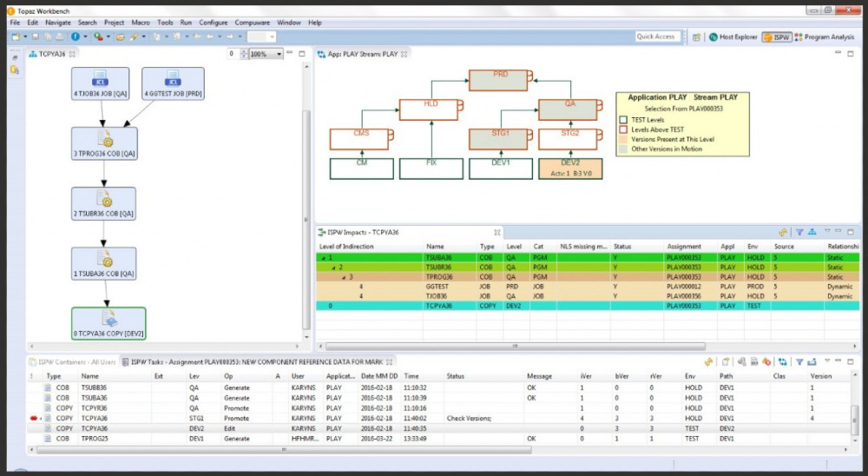Click the yellow sidebar icon on the left edge
The image size is (868, 476).
[15, 69]
